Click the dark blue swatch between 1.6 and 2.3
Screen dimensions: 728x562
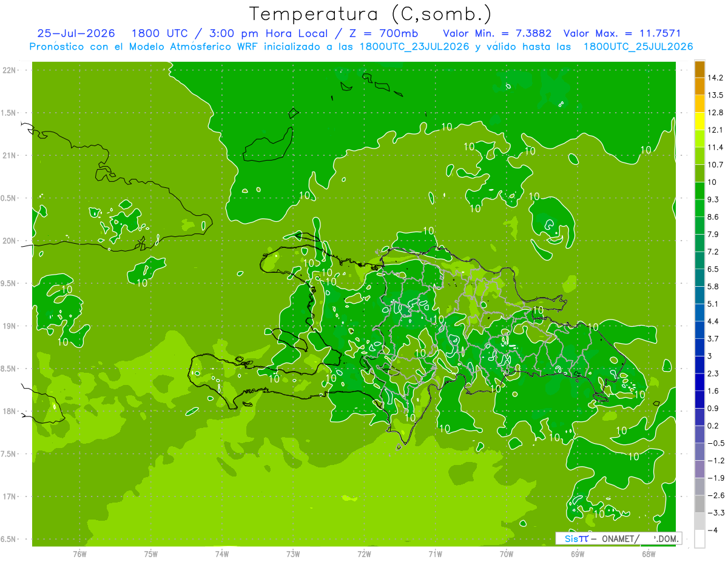(699, 382)
